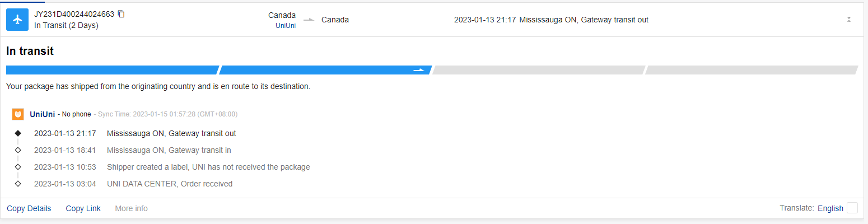Click the orange UniUni carrier logo
This screenshot has height=224, width=868.
pyautogui.click(x=18, y=114)
